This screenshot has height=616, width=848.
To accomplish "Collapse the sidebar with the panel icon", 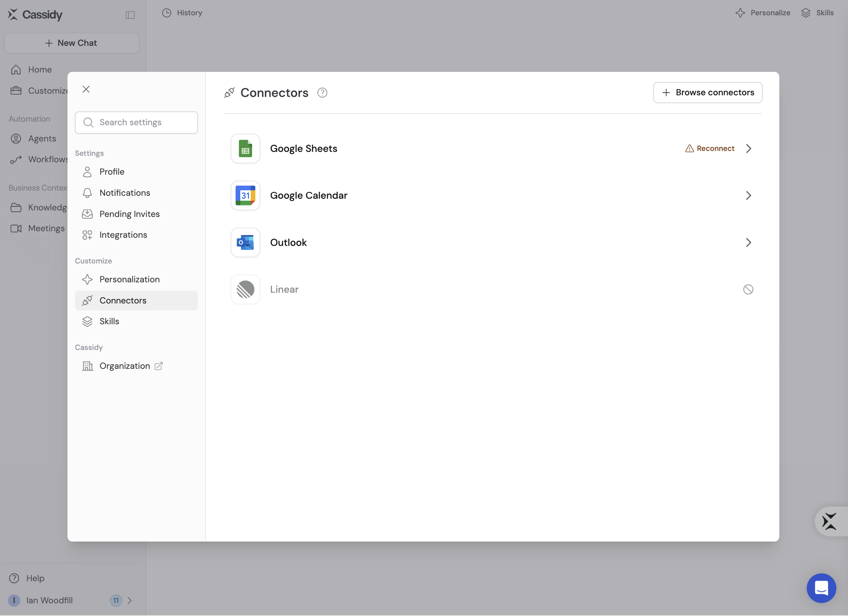I will [130, 15].
